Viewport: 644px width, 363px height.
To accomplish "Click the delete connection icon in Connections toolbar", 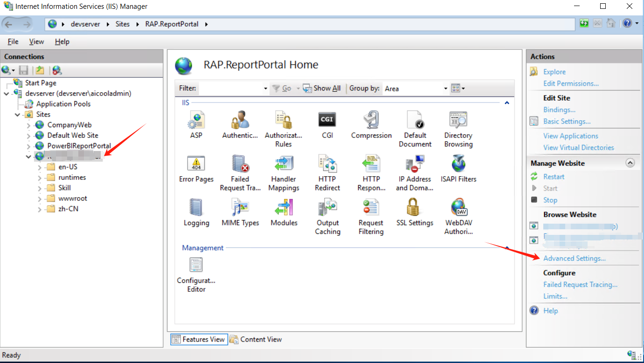I will 57,70.
